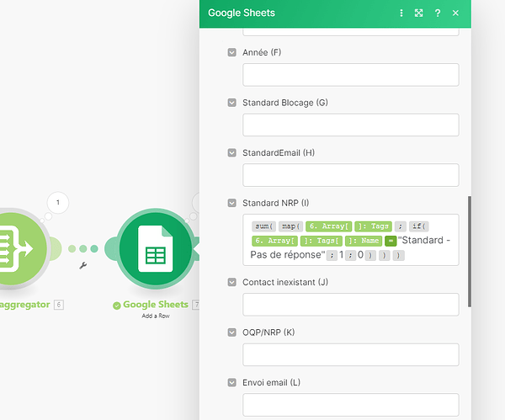Click the Contact inexistant (J) input field

pyautogui.click(x=351, y=305)
